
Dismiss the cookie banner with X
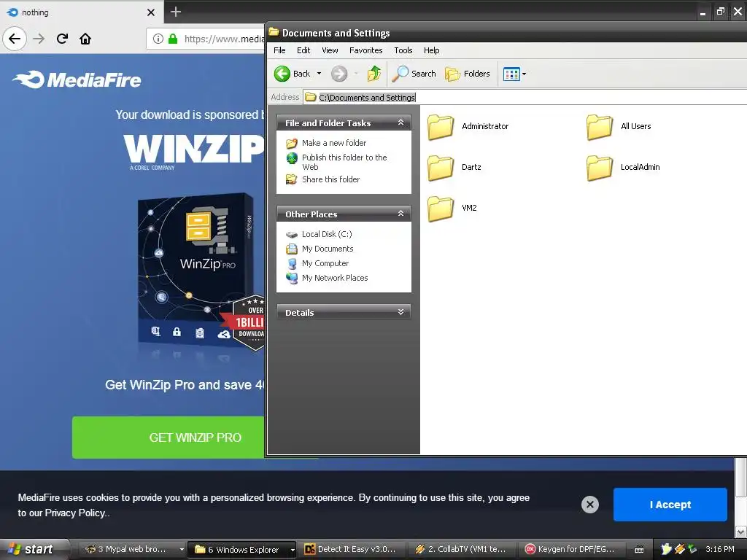589,505
